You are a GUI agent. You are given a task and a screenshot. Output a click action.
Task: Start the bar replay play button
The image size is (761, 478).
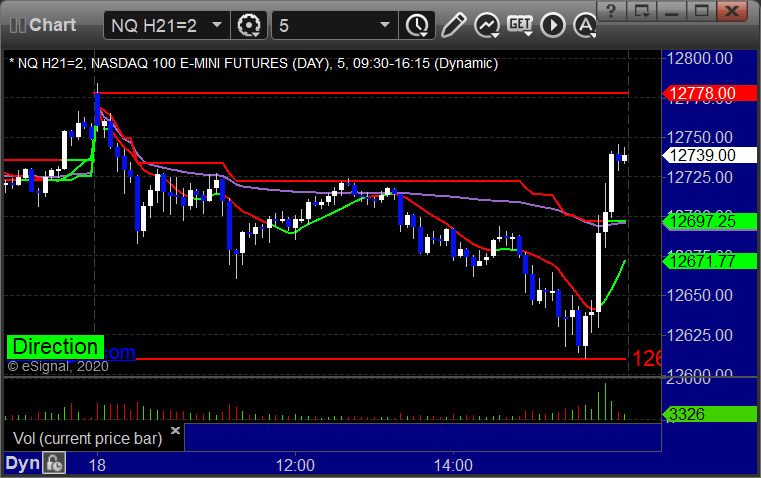(553, 25)
